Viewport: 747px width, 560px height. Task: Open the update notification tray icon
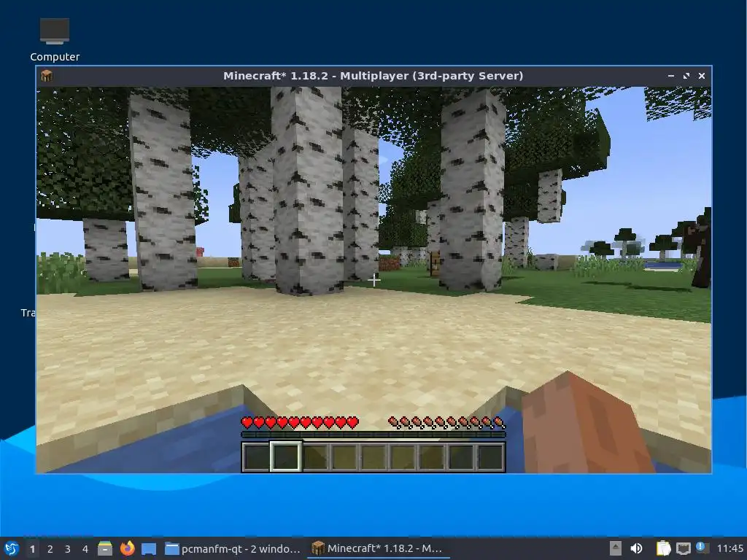tap(703, 548)
